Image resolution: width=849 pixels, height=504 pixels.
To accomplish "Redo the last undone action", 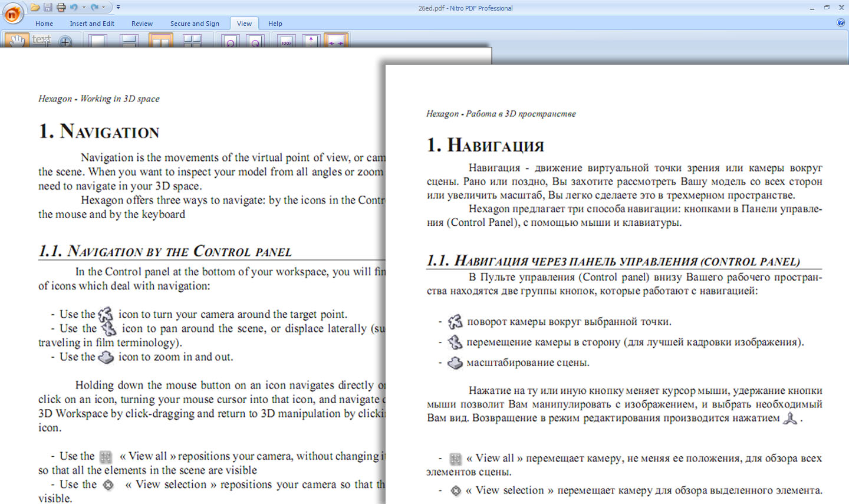I will (94, 8).
